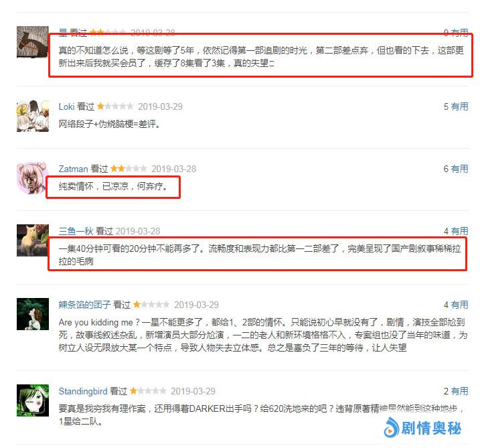Open 三鱼一秋 user profile link
480x448 pixels.
point(76,231)
